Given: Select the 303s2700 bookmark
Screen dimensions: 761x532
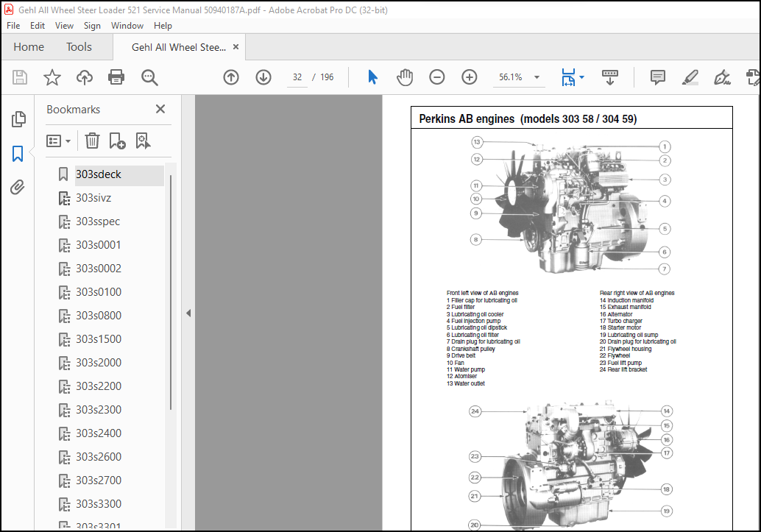Looking at the screenshot, I should coord(99,480).
